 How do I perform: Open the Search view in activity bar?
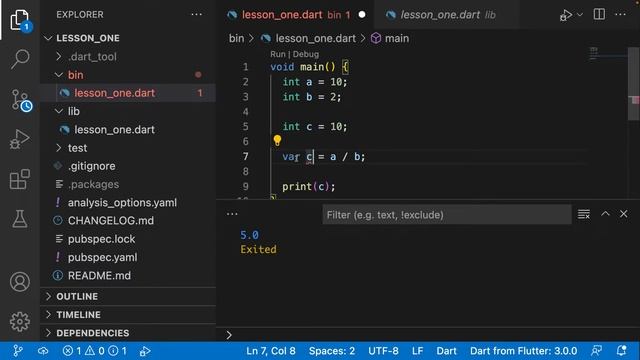click(x=20, y=60)
